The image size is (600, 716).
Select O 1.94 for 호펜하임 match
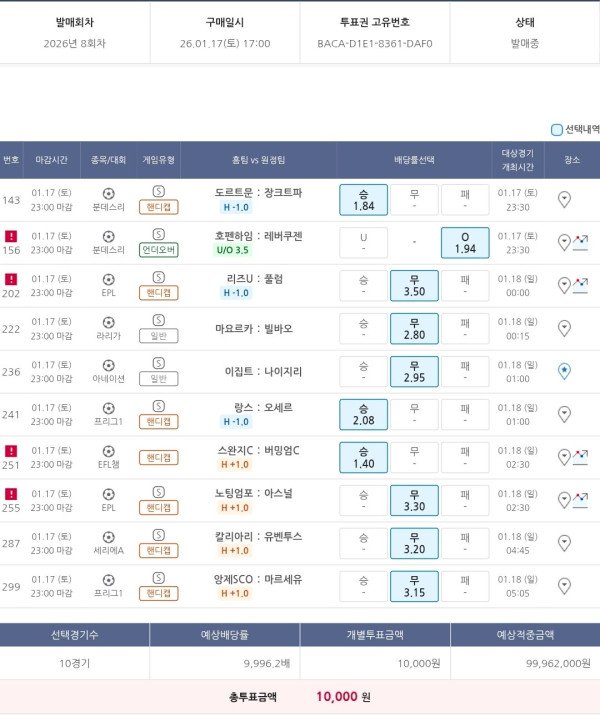click(465, 242)
